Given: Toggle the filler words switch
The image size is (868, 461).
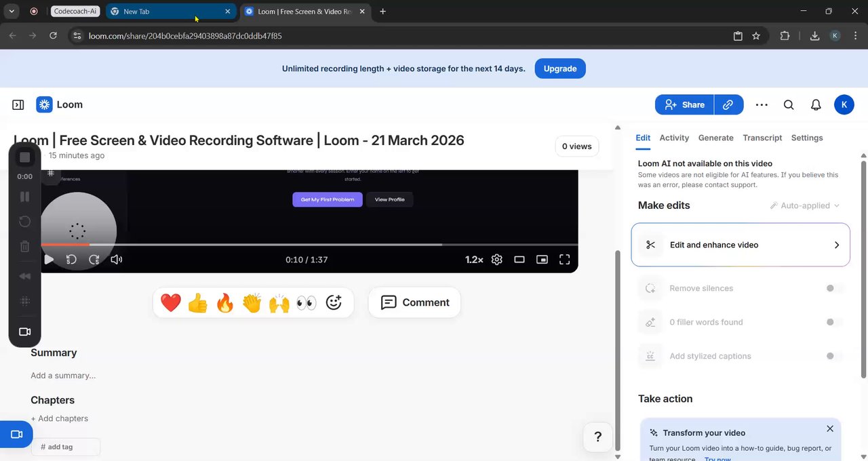Looking at the screenshot, I should [834, 322].
